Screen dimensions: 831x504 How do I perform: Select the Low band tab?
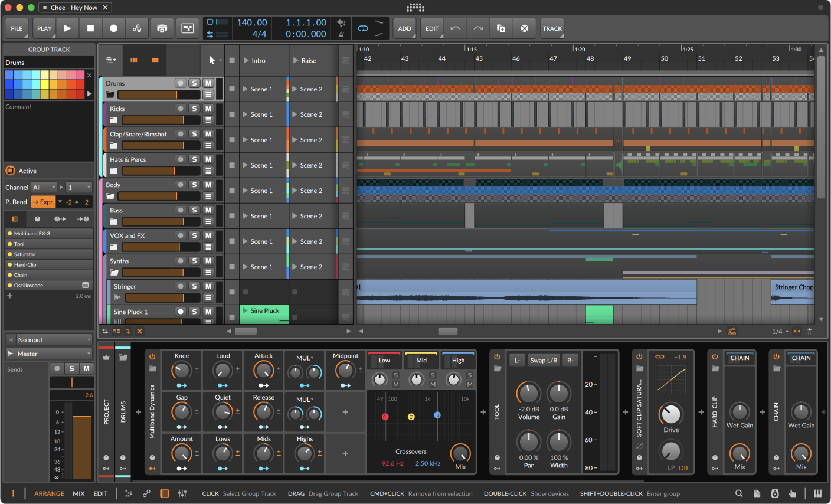tap(384, 360)
